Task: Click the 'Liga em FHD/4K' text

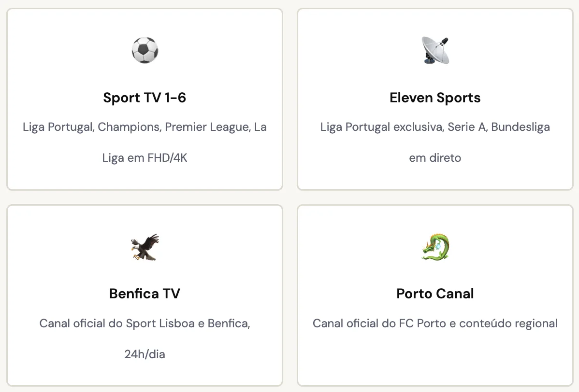Action: click(x=145, y=158)
